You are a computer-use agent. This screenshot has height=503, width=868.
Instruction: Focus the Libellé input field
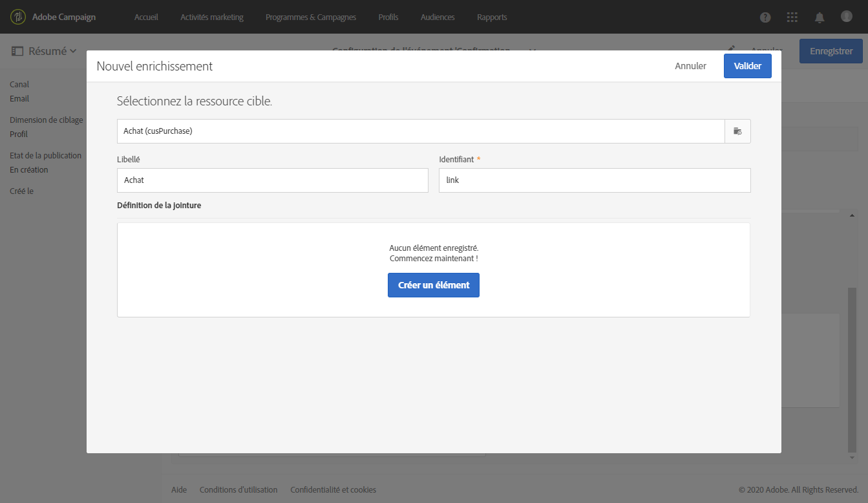click(x=272, y=180)
